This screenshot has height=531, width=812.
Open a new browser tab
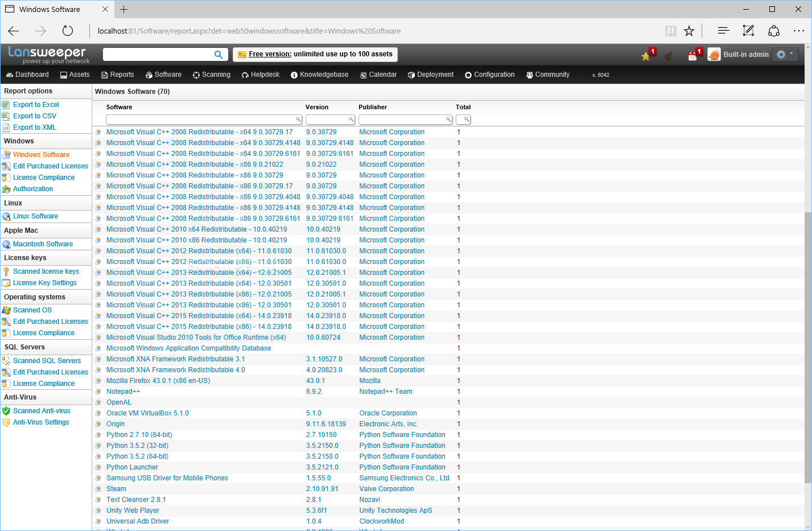123,9
